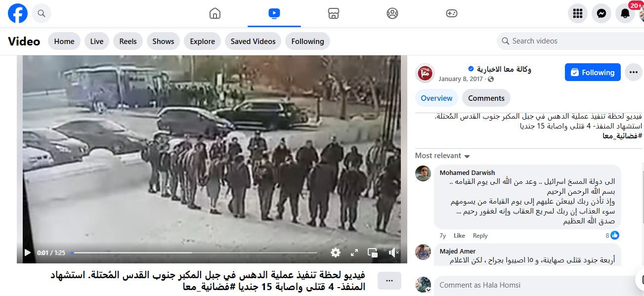Open the Facebook home logo
The image size is (644, 296).
coord(18,13)
